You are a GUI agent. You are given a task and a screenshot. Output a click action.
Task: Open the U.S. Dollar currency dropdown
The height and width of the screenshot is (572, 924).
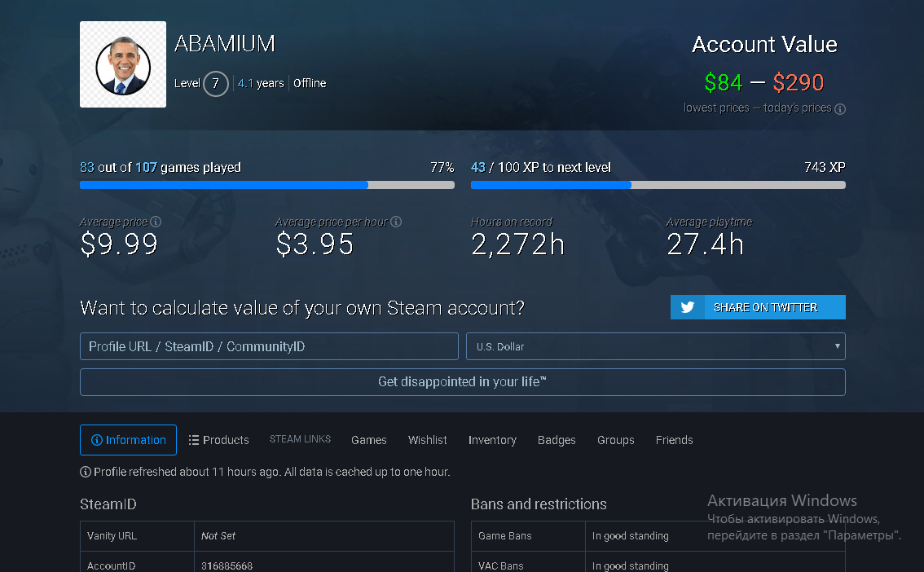coord(656,346)
